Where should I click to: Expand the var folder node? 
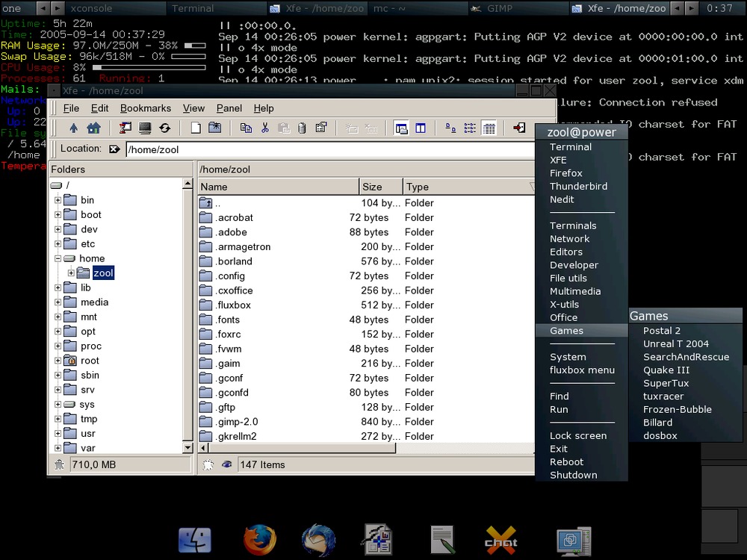(x=58, y=448)
